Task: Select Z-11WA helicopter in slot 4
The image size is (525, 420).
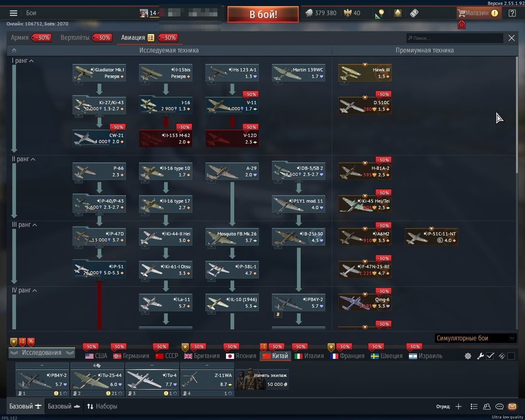Action: click(x=207, y=379)
